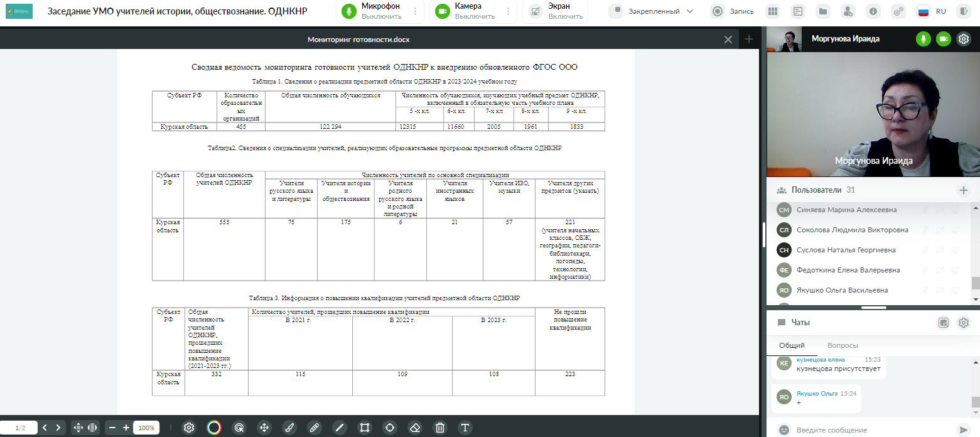Click sender name кузнецова елена in chat
The width and height of the screenshot is (980, 437).
click(821, 359)
